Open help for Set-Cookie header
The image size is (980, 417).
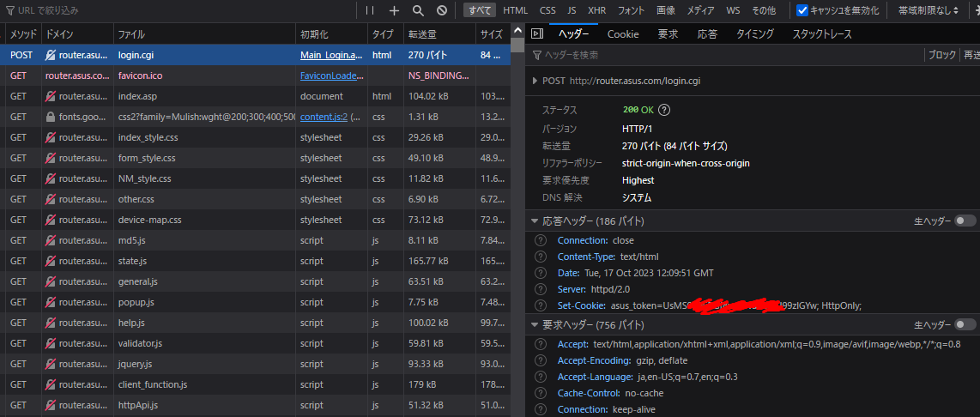[x=541, y=305]
